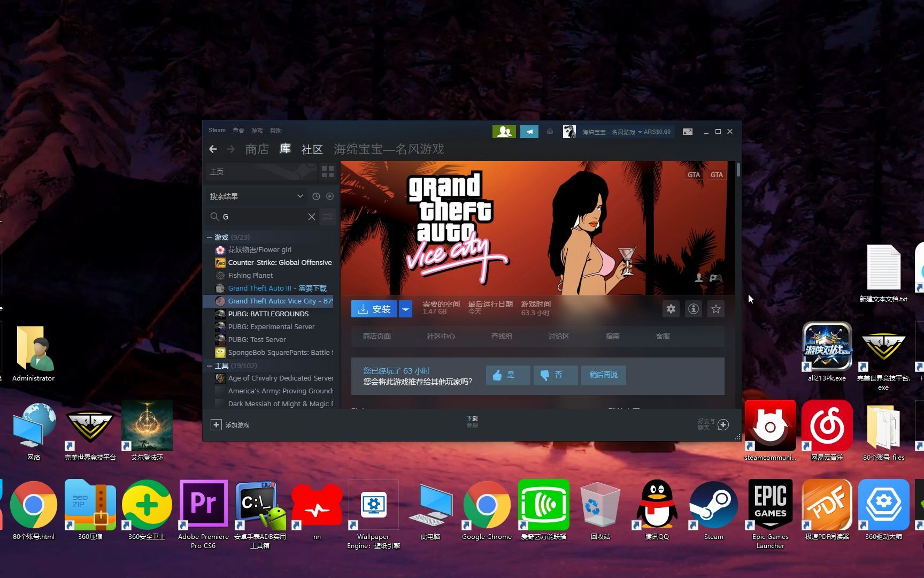Open Administrator user folder icon
Viewport: 924px width, 578px height.
pos(34,354)
